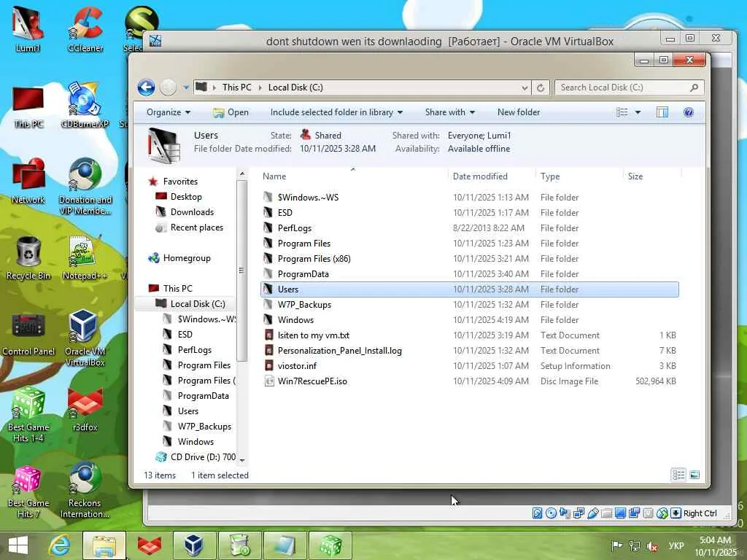Open Explorer Help icon
The height and width of the screenshot is (560, 747).
[689, 112]
